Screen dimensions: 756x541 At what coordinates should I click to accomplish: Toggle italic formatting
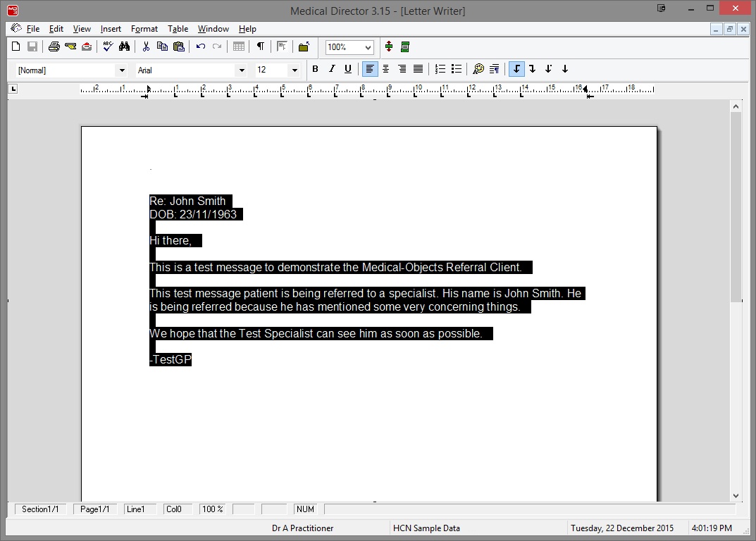tap(332, 70)
